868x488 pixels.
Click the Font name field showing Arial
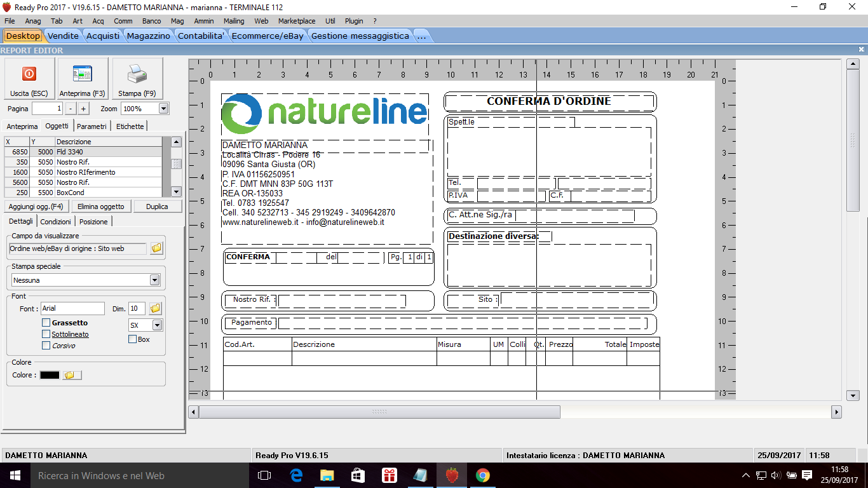72,309
